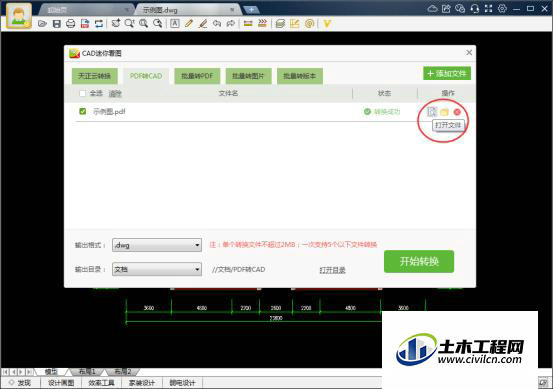This screenshot has width=553, height=389.
Task: Select the batch convert to image tab
Action: (x=249, y=76)
